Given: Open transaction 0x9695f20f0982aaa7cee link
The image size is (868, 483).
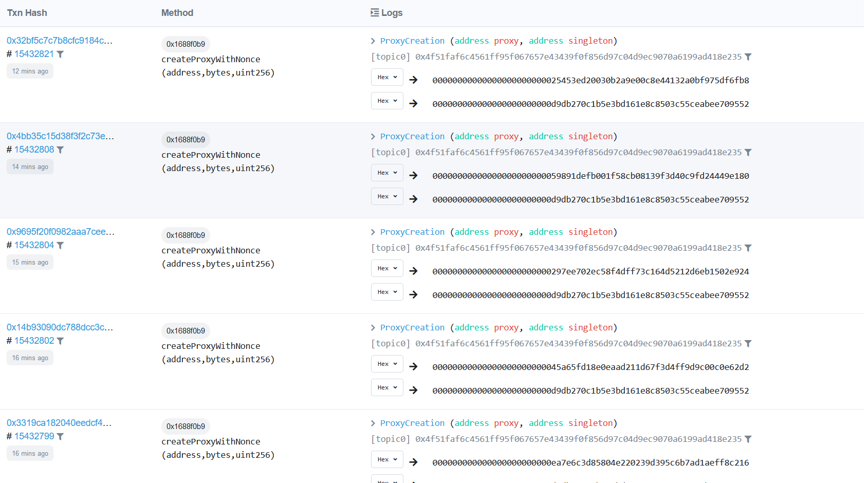Looking at the screenshot, I should [60, 232].
